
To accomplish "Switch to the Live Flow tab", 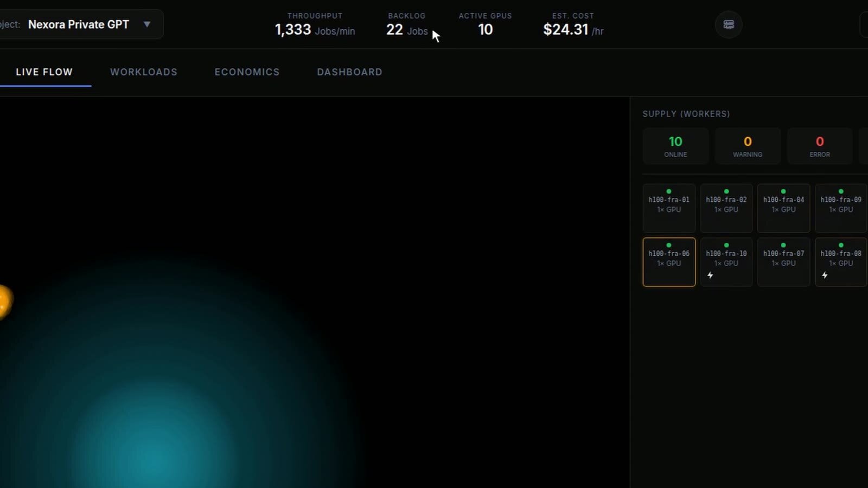I will (44, 72).
